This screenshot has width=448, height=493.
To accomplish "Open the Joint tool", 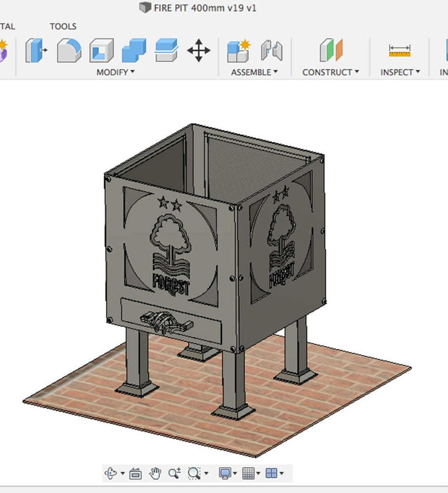I will (271, 50).
